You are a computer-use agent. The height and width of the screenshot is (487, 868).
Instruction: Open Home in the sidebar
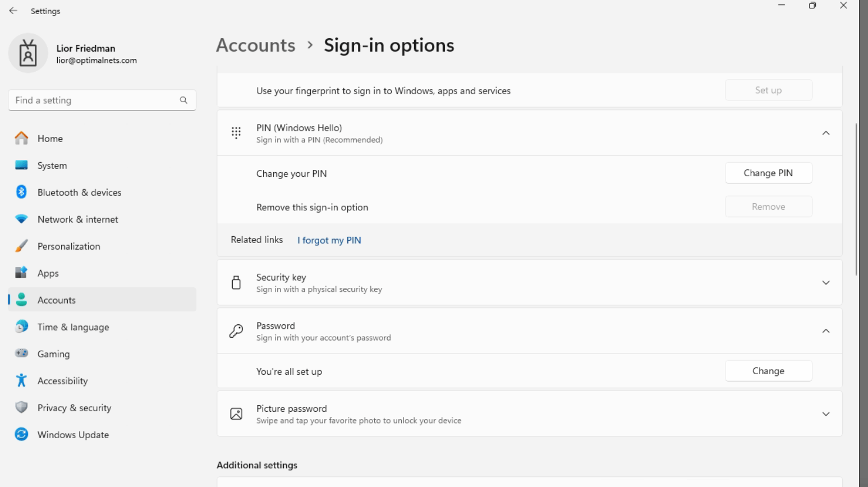[x=102, y=138]
